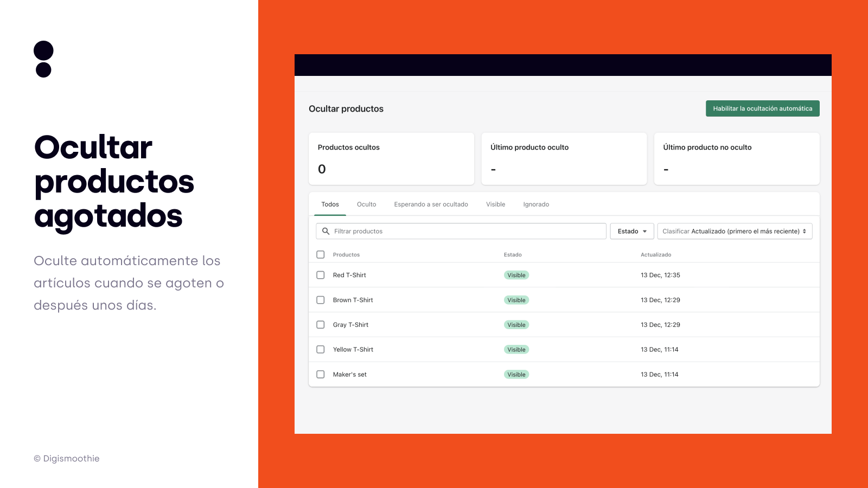Go to the Ignorado tab
The height and width of the screenshot is (488, 868).
(536, 204)
